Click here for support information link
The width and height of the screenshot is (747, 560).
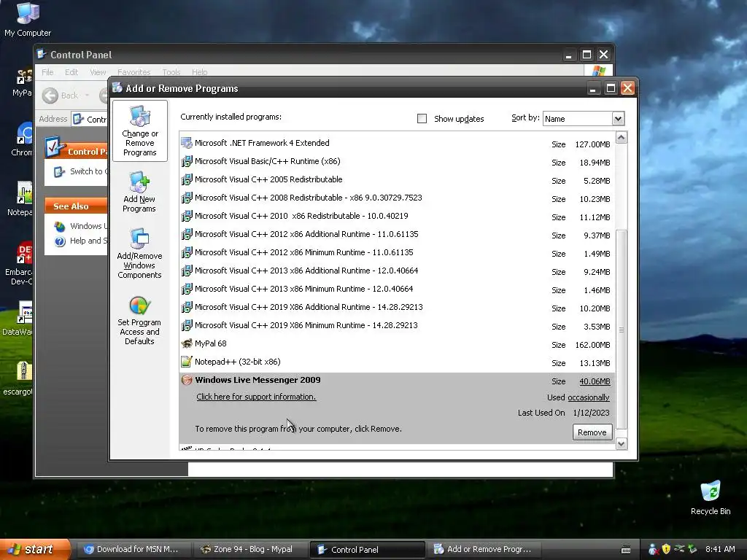(x=256, y=397)
